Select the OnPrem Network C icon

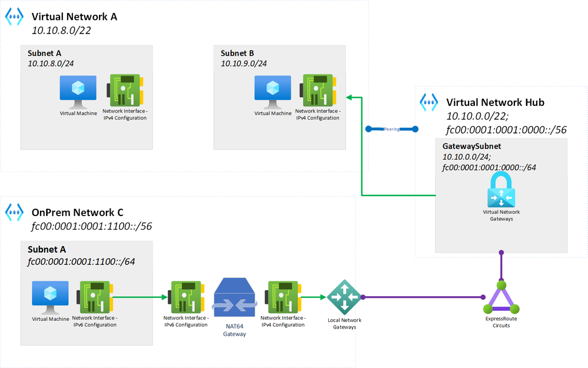point(15,213)
